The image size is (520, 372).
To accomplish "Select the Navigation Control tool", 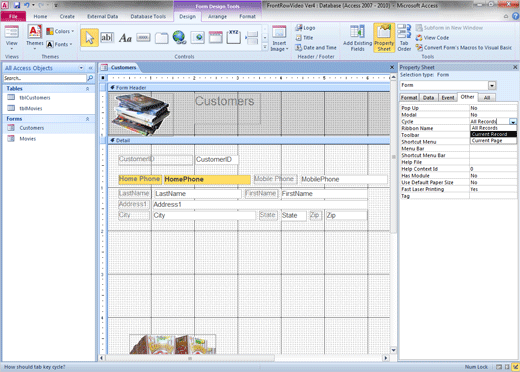I will 216,37.
